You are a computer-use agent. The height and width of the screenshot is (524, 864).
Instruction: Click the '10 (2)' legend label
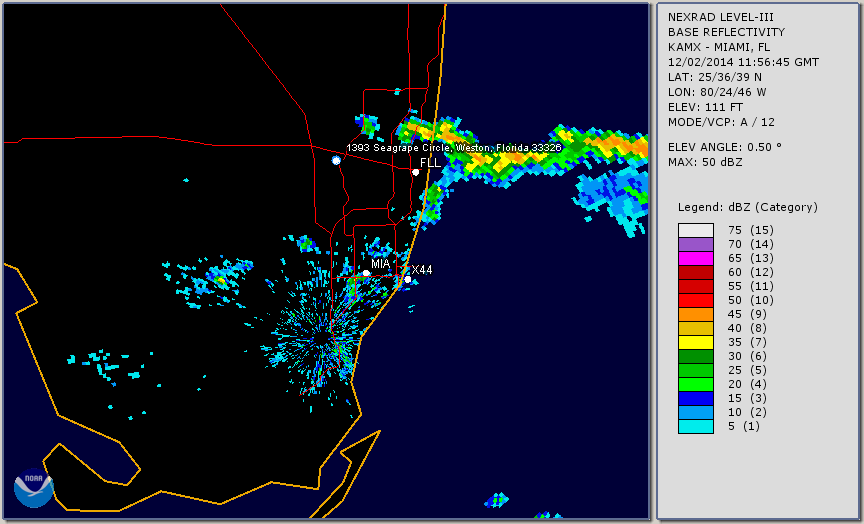coord(747,412)
